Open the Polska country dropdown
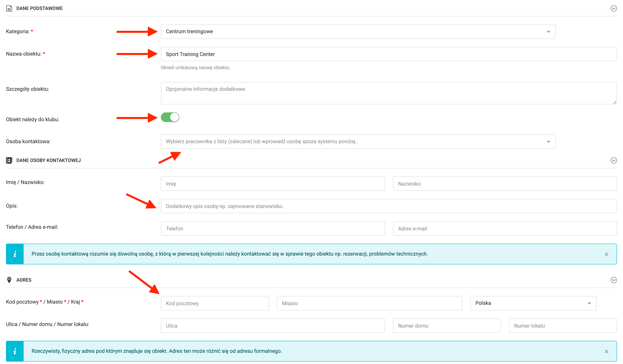623x364 pixels. coord(533,303)
